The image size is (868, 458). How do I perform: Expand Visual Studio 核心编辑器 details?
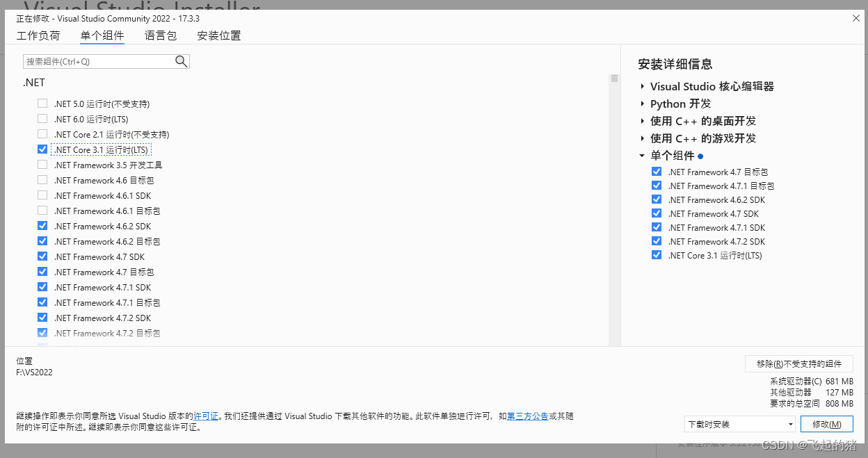(642, 86)
